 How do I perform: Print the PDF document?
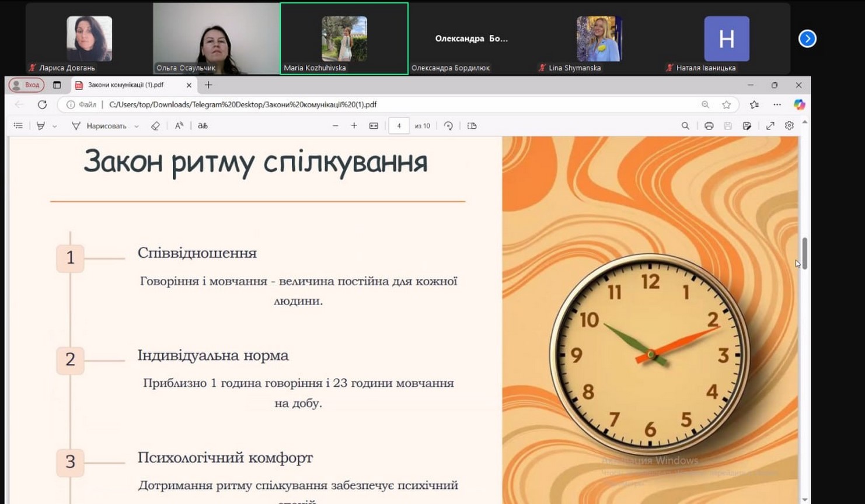709,126
